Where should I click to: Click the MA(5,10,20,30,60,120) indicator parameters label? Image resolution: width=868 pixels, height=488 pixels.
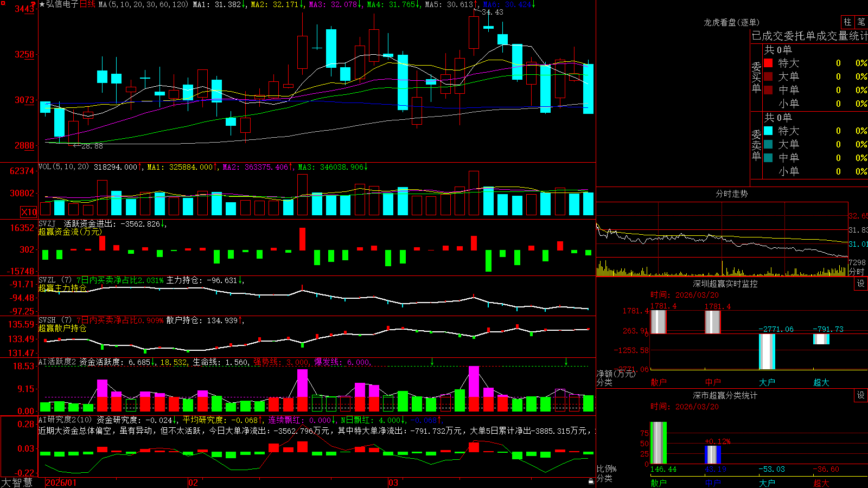click(143, 4)
